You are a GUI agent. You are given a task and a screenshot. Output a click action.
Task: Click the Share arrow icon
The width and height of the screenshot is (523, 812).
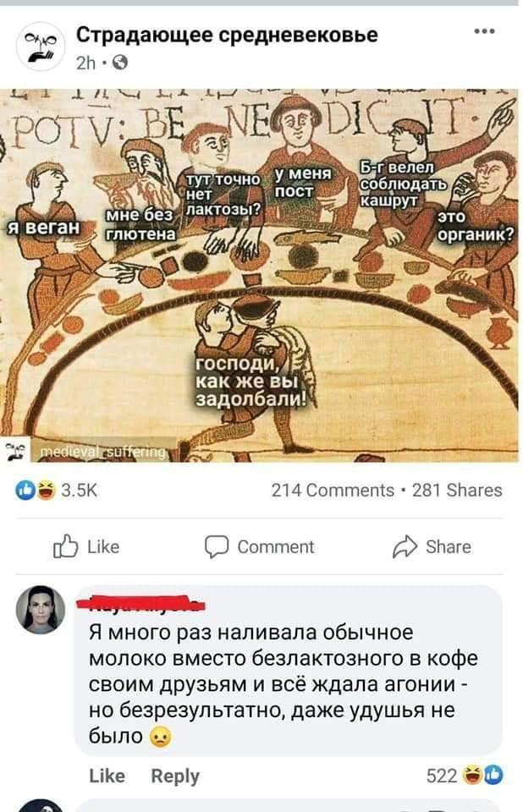405,547
